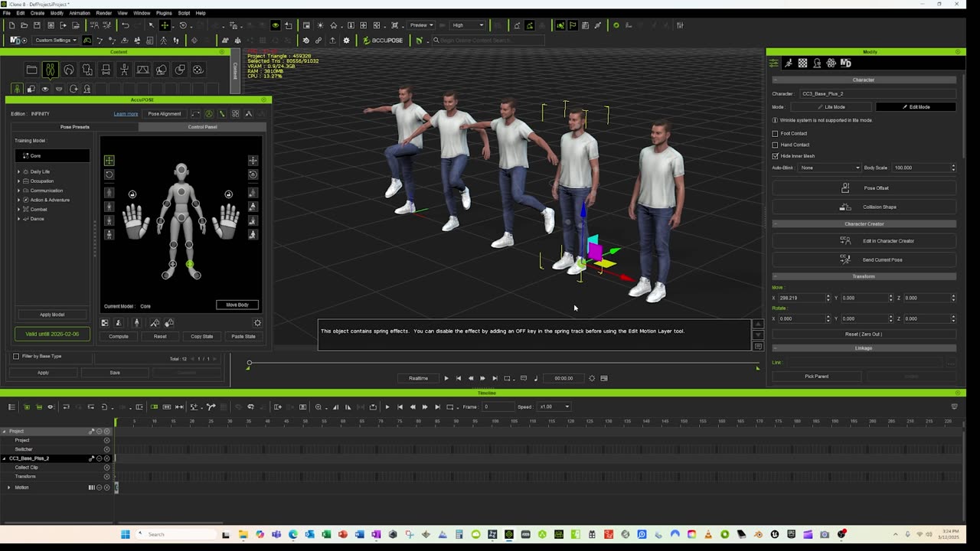
Task: Toggle the green eye visibility icon in toolbar
Action: pyautogui.click(x=276, y=25)
